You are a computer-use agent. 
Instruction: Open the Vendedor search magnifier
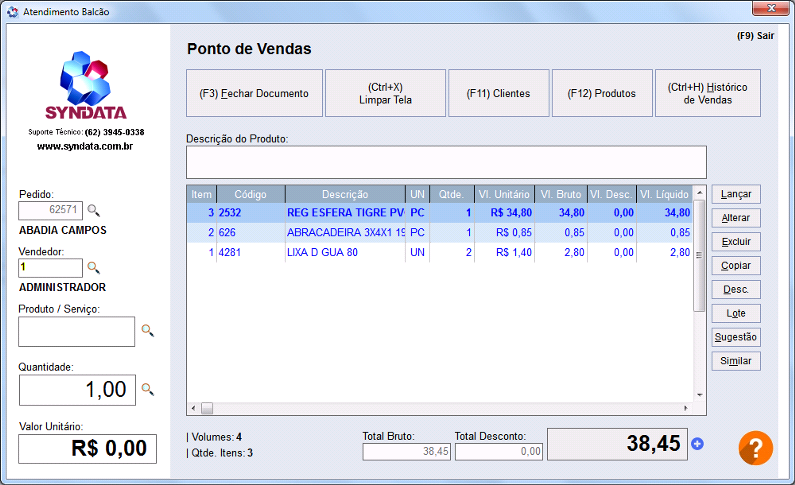93,268
